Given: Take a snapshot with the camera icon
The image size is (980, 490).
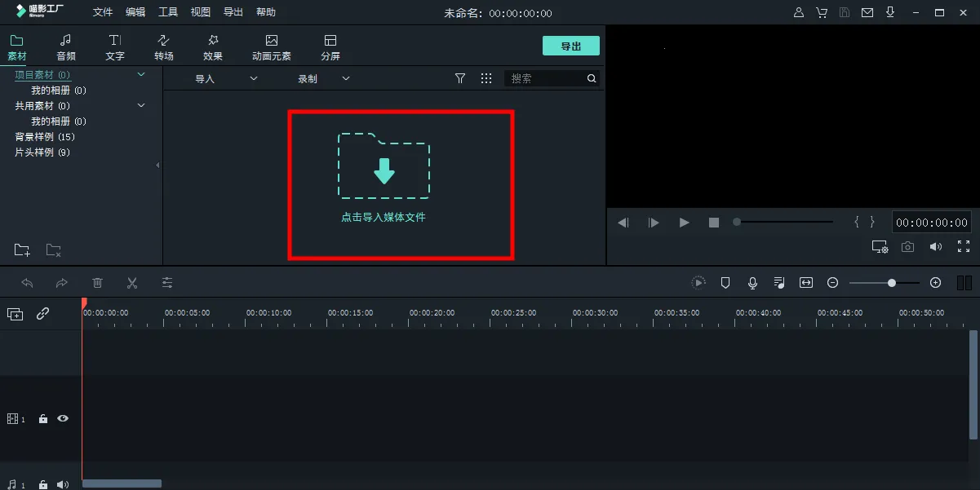Looking at the screenshot, I should click(x=907, y=247).
